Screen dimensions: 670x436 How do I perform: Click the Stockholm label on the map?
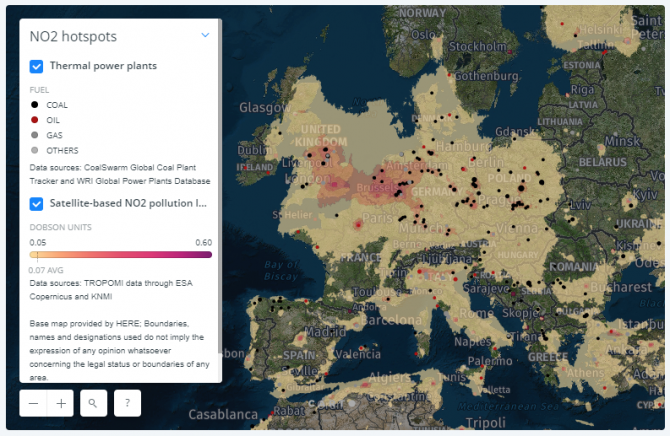click(x=481, y=46)
